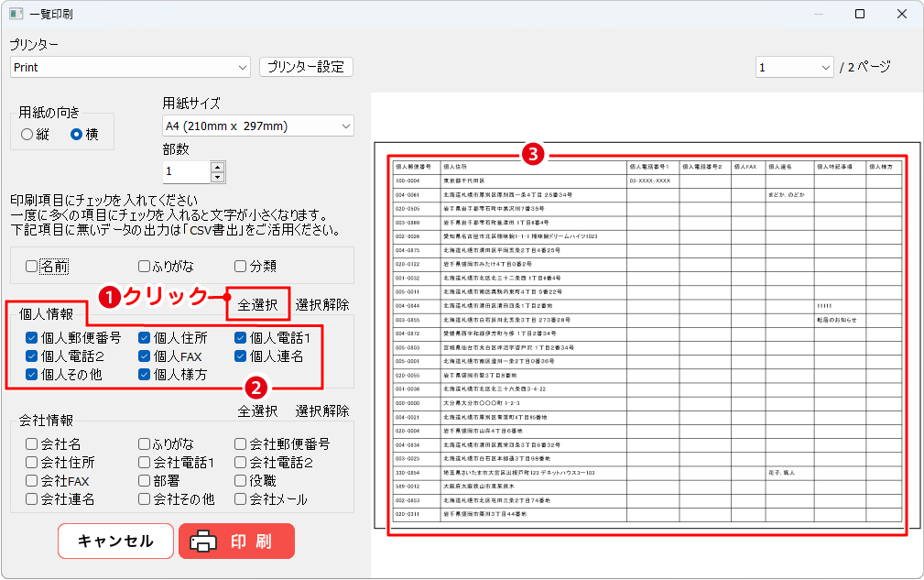The image size is (924, 580).
Task: Select the 横 landscape orientation radio
Action: point(77,135)
